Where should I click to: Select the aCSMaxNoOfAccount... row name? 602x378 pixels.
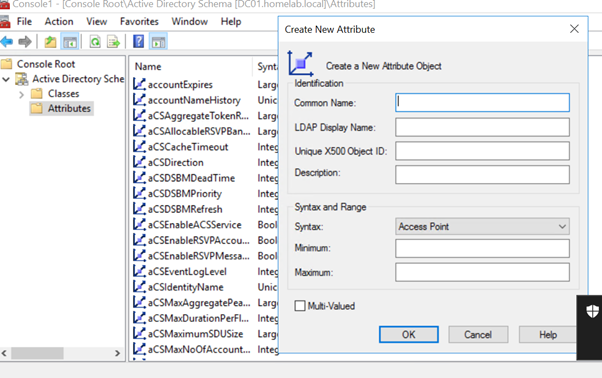(x=199, y=349)
